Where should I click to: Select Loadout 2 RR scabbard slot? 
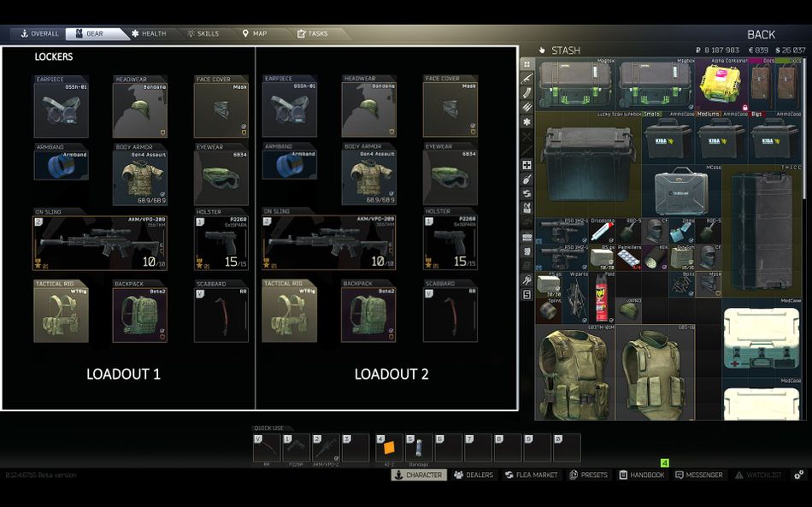pos(450,315)
